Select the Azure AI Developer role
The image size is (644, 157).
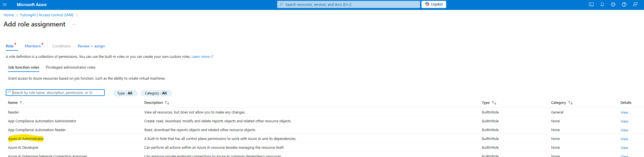(23, 147)
